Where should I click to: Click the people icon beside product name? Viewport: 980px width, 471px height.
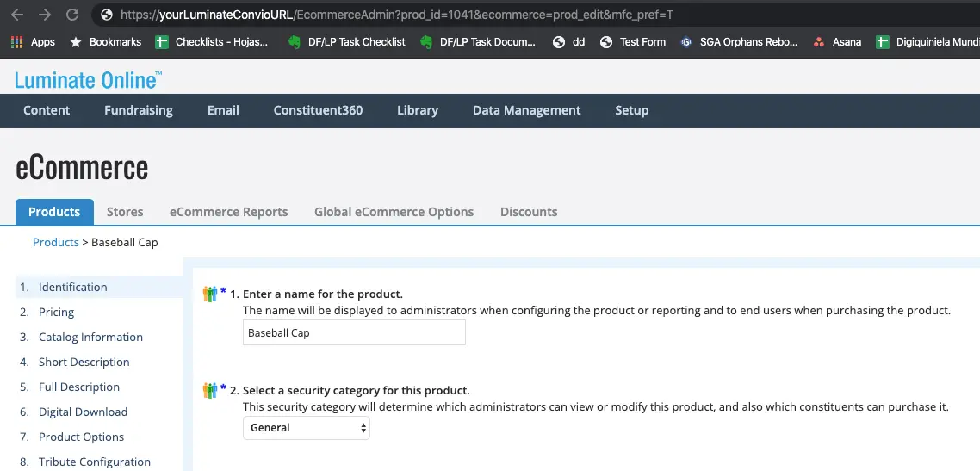(210, 294)
